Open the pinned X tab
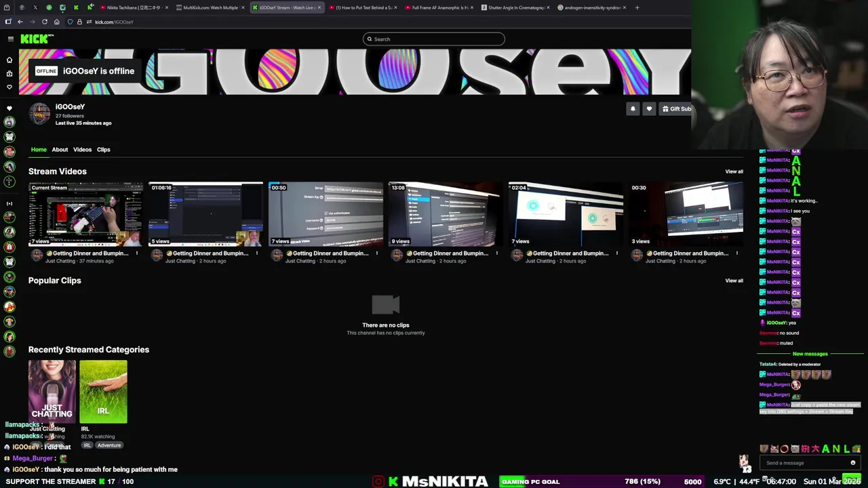This screenshot has height=488, width=868. (x=35, y=7)
